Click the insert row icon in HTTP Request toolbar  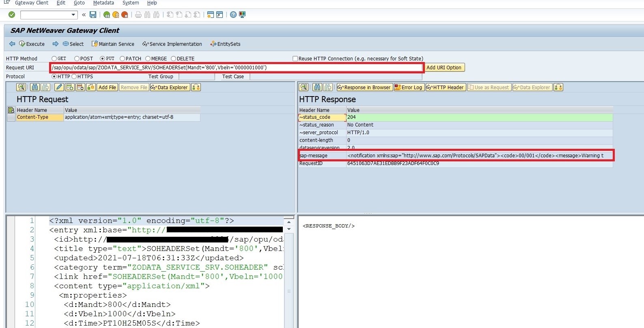tap(70, 87)
